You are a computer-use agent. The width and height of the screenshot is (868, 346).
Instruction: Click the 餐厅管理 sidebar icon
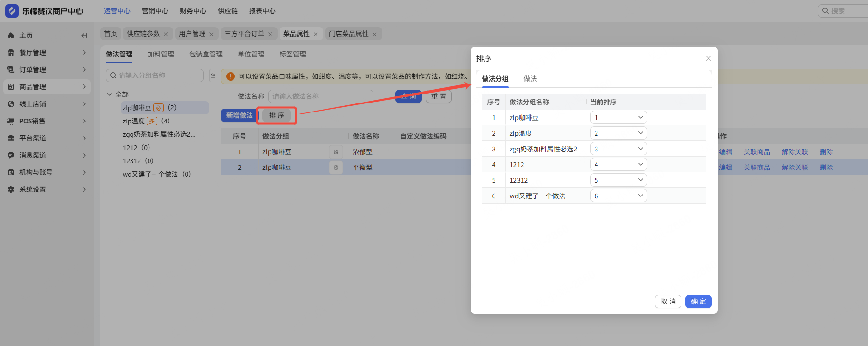pyautogui.click(x=11, y=53)
